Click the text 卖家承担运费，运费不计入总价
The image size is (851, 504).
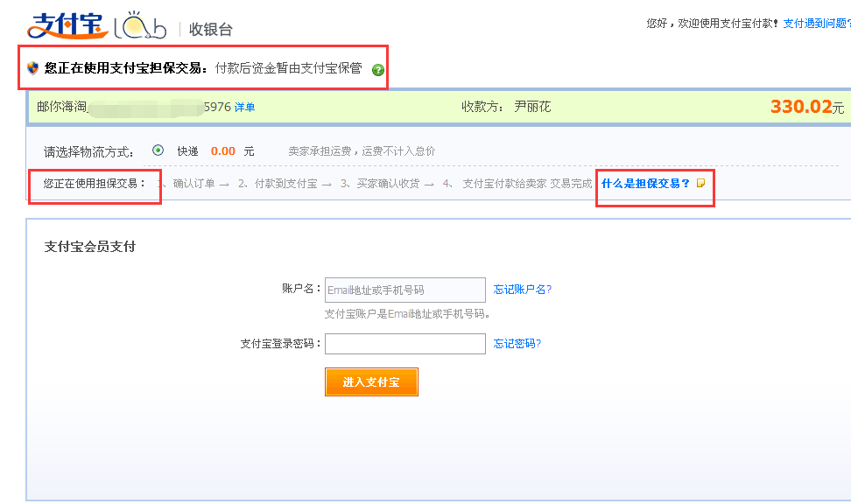[362, 150]
